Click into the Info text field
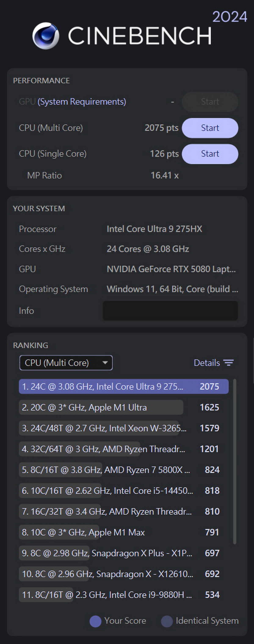The width and height of the screenshot is (254, 644). (170, 310)
